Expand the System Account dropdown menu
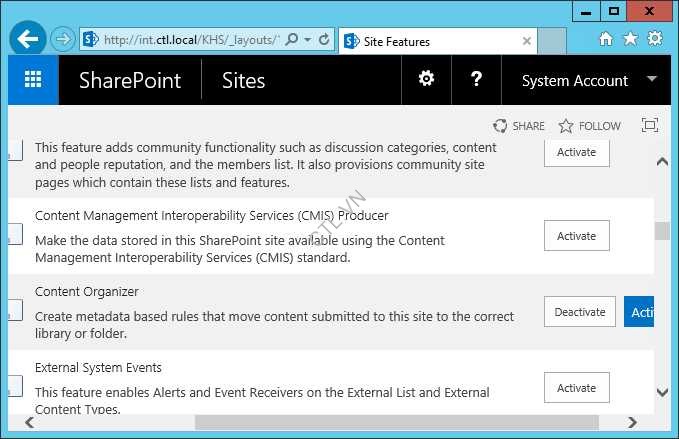This screenshot has width=679, height=439. [652, 79]
